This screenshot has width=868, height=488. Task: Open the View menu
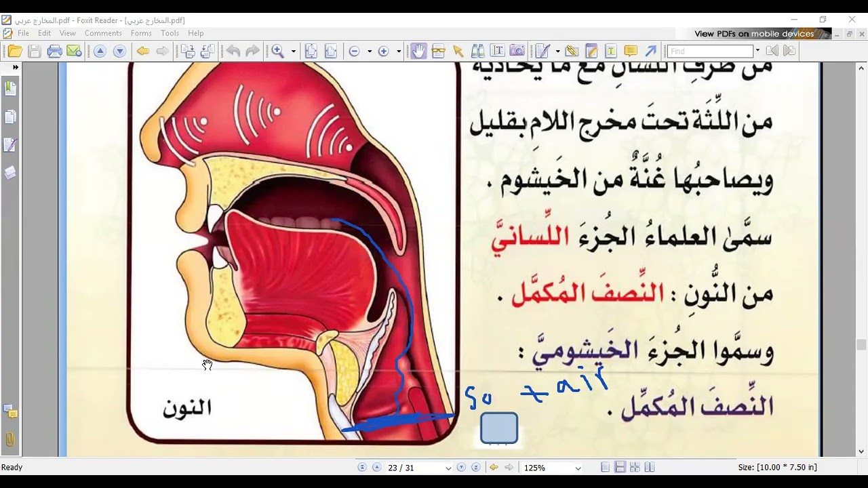(x=68, y=33)
